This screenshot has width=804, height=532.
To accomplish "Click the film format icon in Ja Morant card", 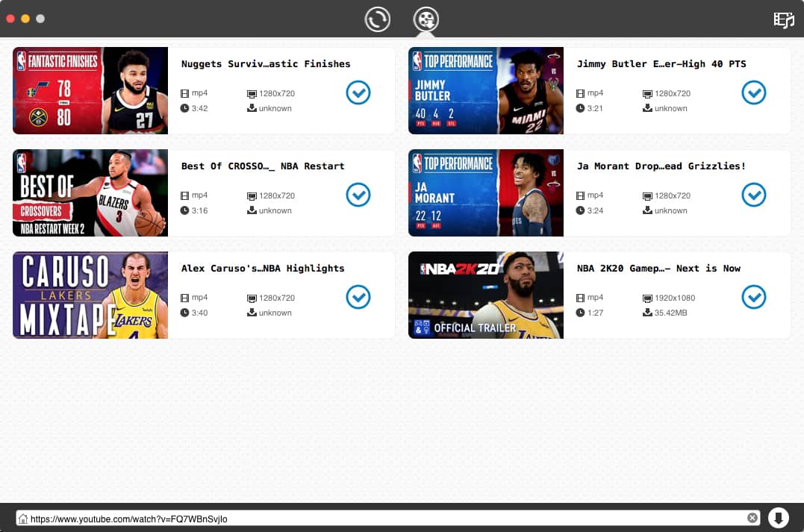I will pyautogui.click(x=581, y=195).
